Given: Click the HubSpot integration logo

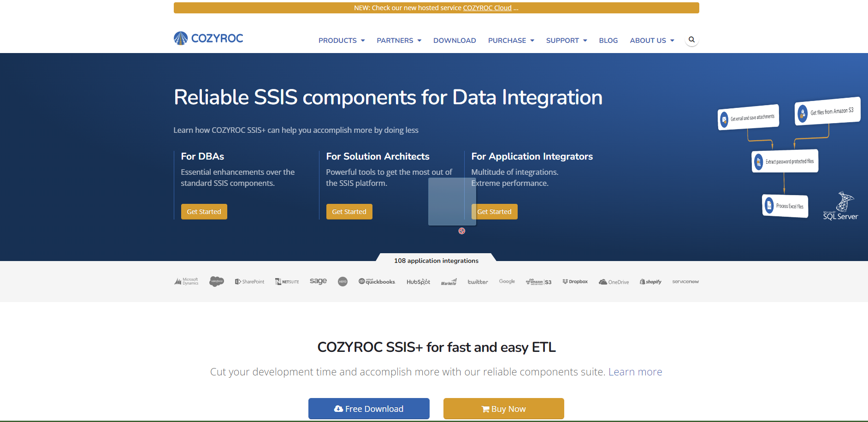Looking at the screenshot, I should click(x=418, y=281).
